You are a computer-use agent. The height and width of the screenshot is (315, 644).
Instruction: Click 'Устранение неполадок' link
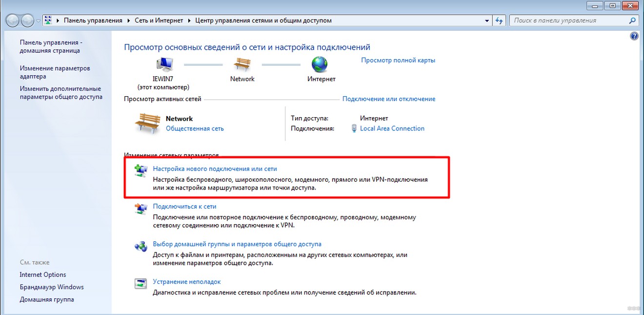click(x=187, y=282)
